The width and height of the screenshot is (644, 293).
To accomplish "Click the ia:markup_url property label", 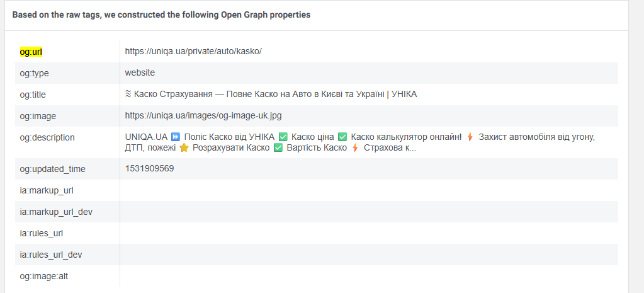I will [42, 190].
